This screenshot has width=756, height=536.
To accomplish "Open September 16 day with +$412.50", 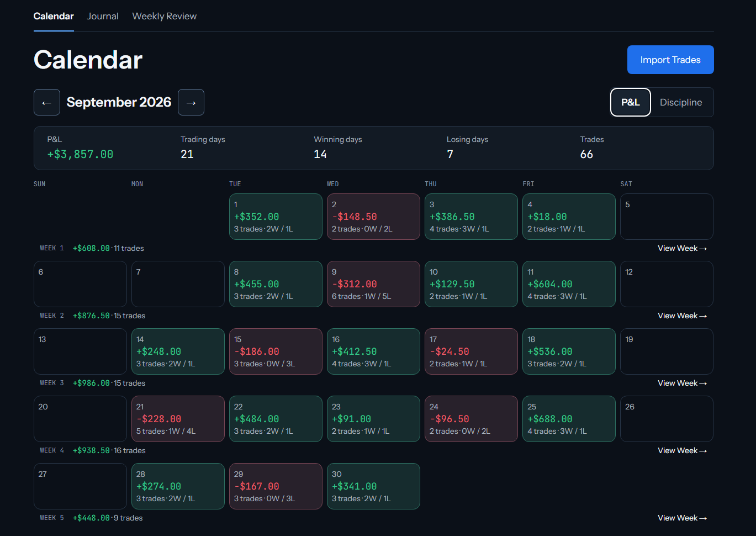I will point(373,351).
